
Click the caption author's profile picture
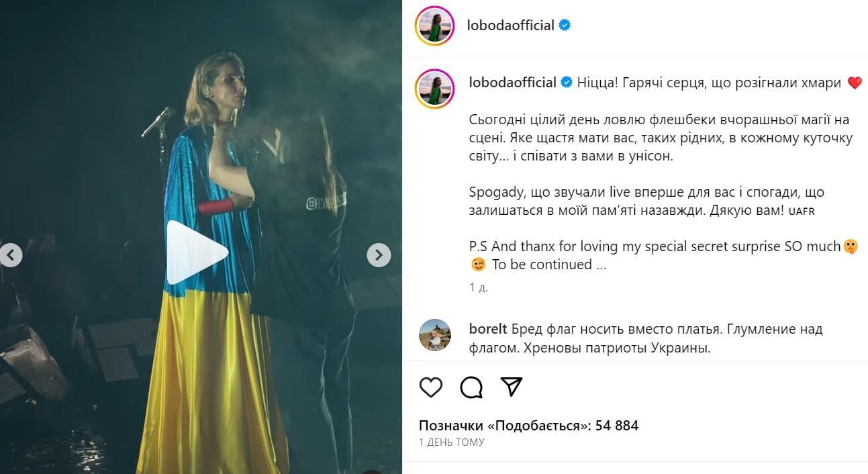pyautogui.click(x=434, y=89)
